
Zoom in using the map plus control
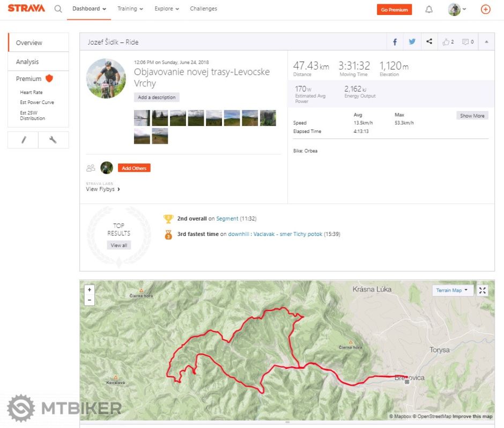(90, 289)
